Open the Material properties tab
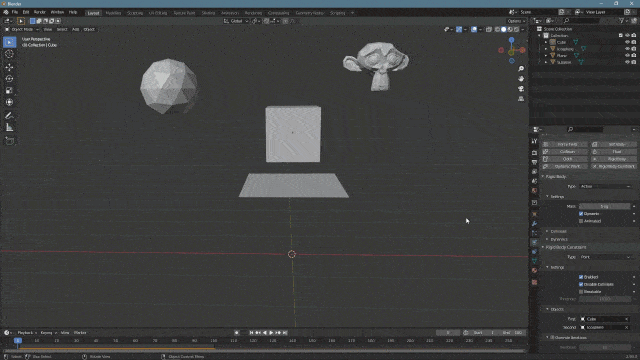The width and height of the screenshot is (640, 360). [534, 270]
